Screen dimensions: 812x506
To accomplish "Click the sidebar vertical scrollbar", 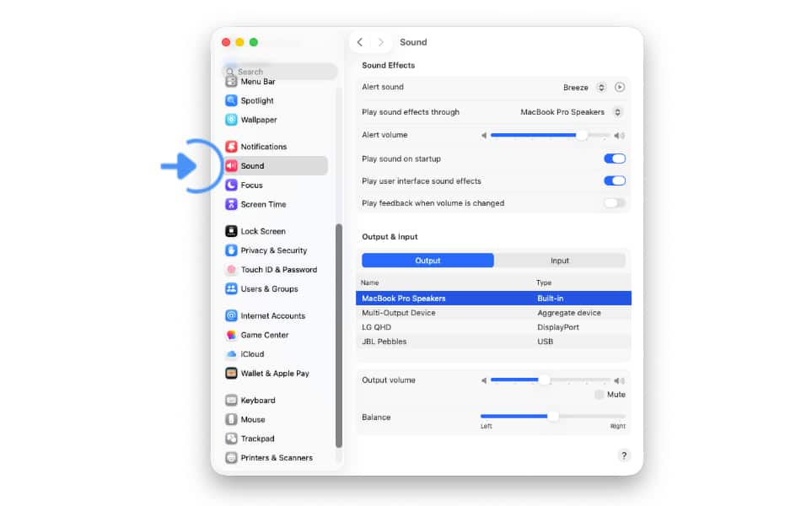I will pyautogui.click(x=339, y=336).
